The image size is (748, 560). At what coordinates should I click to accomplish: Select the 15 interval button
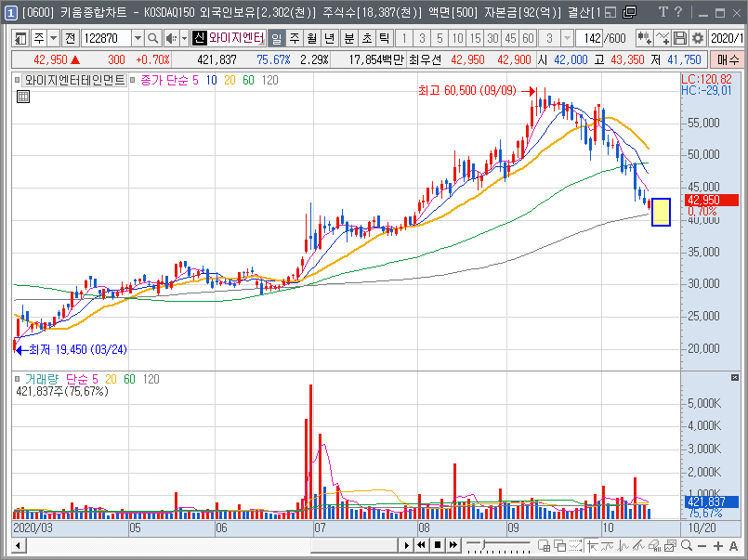(x=475, y=38)
